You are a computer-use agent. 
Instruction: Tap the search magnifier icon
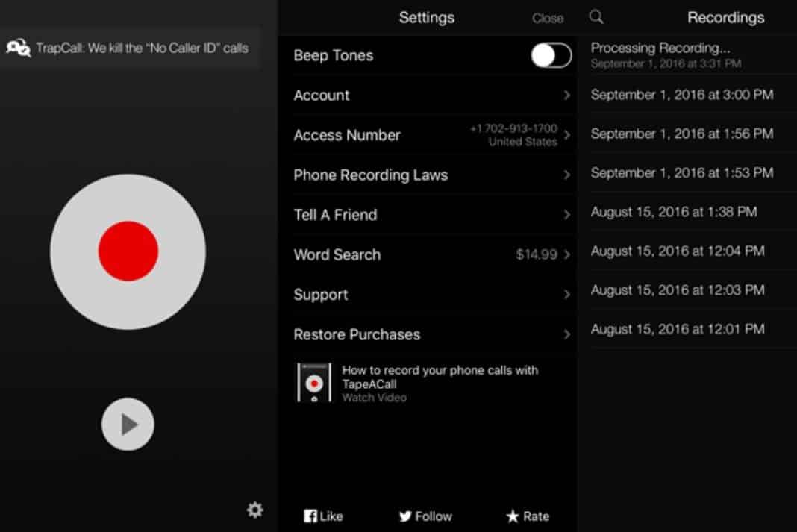[x=596, y=17]
